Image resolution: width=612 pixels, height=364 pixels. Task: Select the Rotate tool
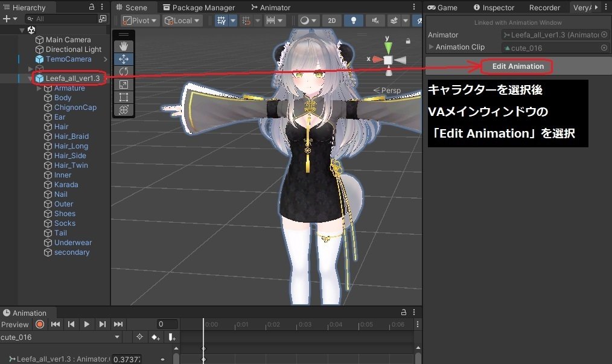(123, 71)
